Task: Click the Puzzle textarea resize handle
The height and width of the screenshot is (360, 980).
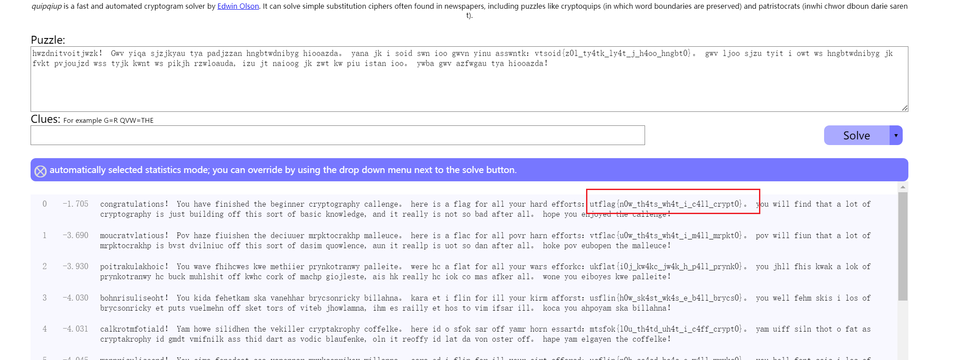Action: pyautogui.click(x=904, y=108)
